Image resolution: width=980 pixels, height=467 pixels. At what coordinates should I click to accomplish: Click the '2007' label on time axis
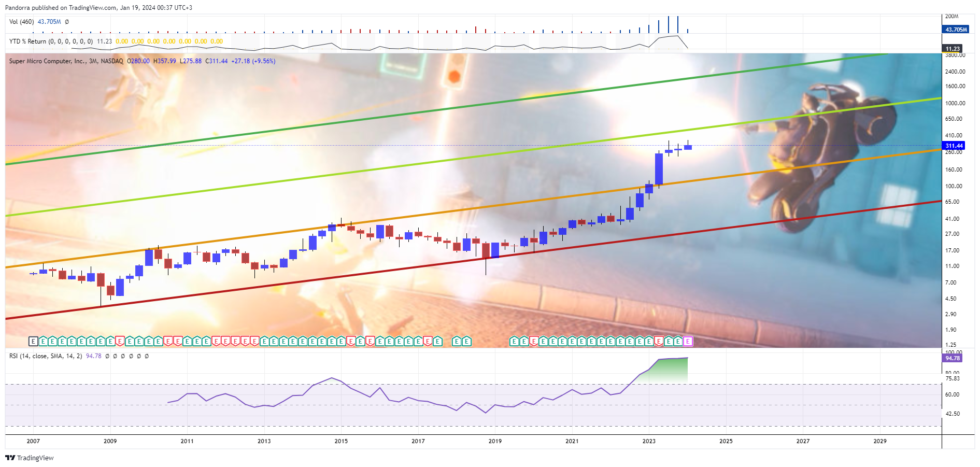coord(33,441)
